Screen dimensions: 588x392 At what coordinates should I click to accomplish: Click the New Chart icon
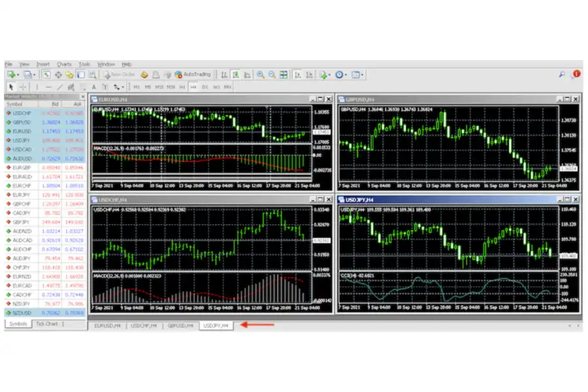click(x=11, y=74)
